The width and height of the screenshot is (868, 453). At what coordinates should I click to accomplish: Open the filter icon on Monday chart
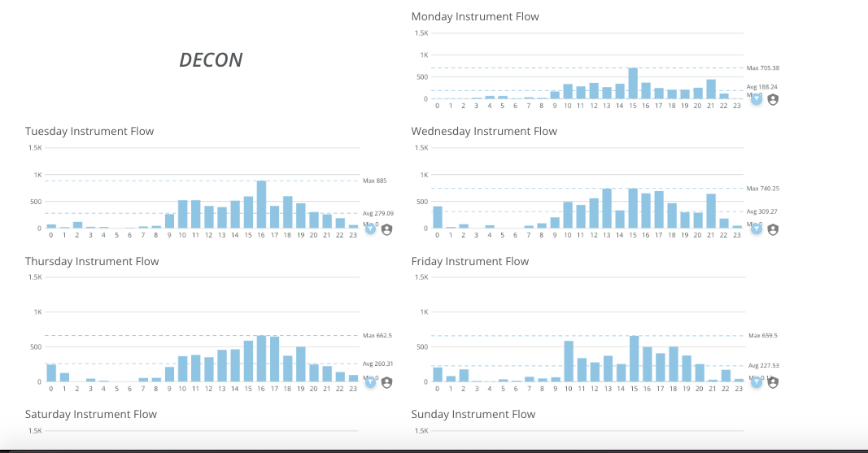pos(757,99)
